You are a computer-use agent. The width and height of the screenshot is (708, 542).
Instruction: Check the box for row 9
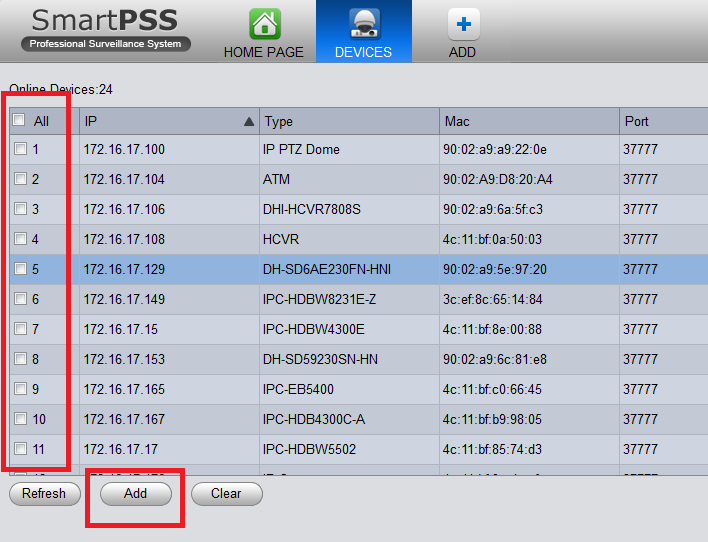(x=20, y=388)
